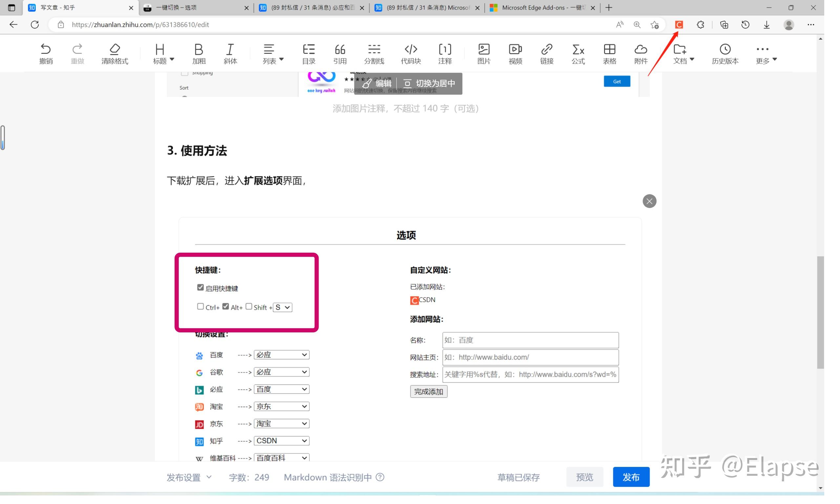Open the shortcut key letter S dropdown
840x504 pixels.
click(x=283, y=307)
